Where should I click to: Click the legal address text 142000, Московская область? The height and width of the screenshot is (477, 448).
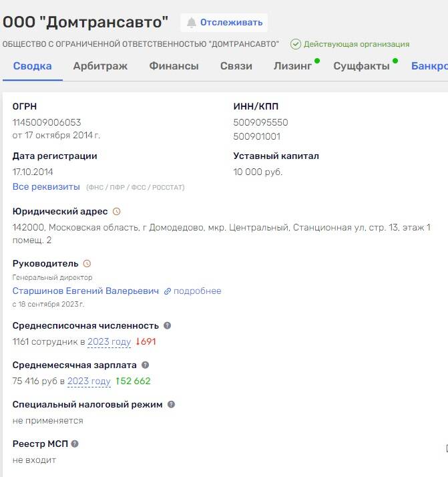pyautogui.click(x=222, y=234)
